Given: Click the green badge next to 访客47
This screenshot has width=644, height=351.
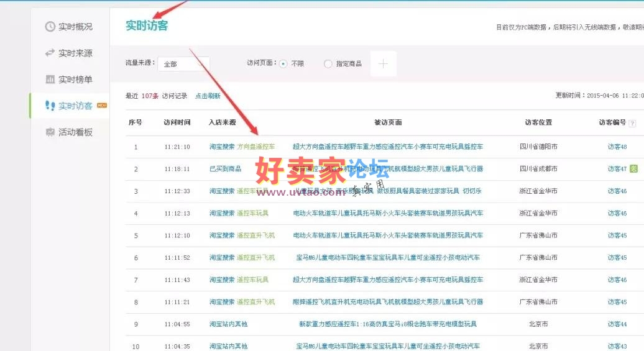Looking at the screenshot, I should pos(633,169).
